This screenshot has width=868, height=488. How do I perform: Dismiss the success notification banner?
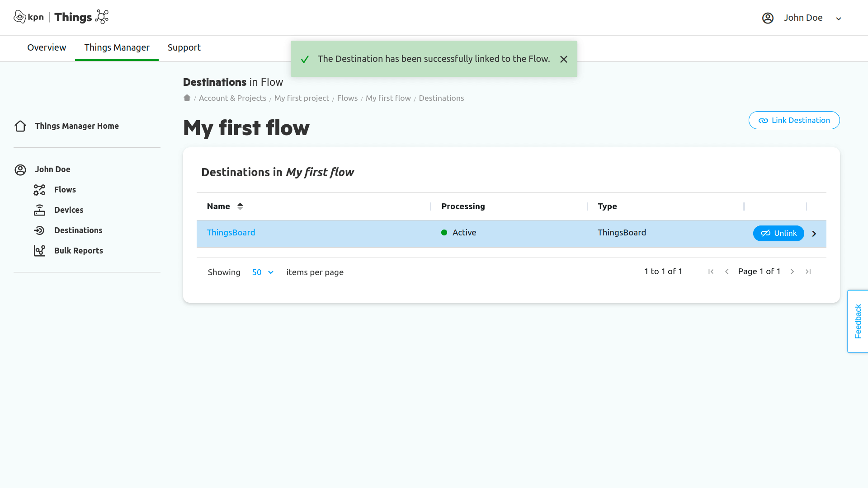563,59
